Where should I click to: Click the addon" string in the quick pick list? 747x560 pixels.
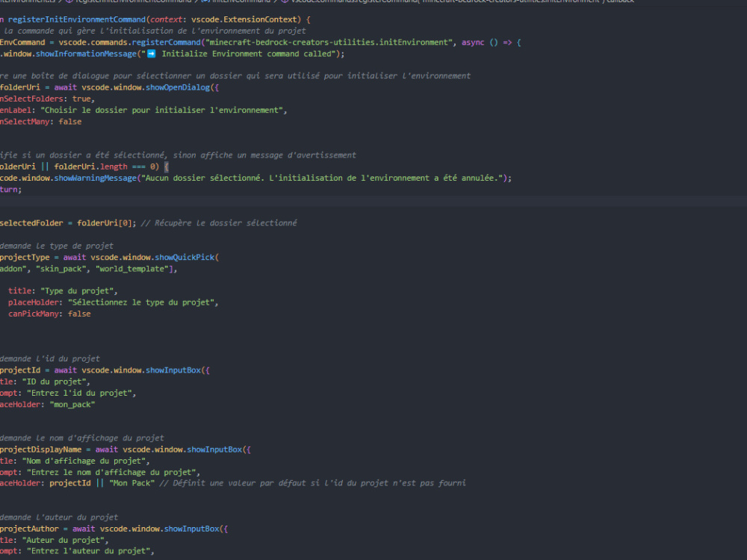[13, 269]
